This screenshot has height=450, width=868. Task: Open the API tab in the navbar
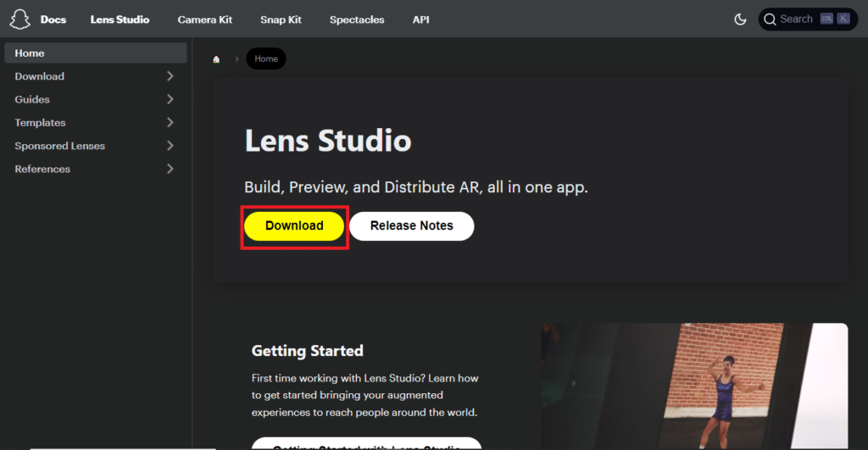(x=420, y=19)
